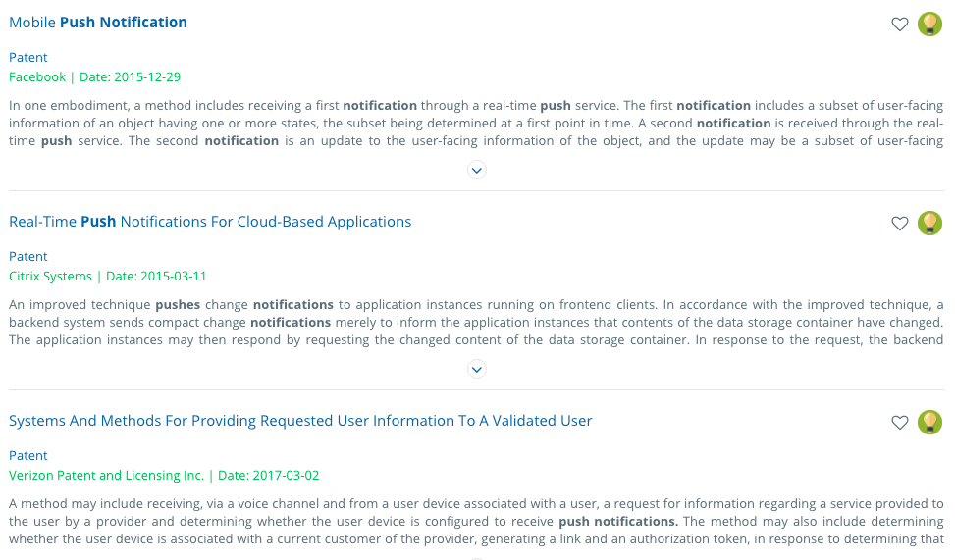Viewport: 955px width, 560px height.
Task: Click the Patent label above Citrix Systems
Action: click(x=28, y=257)
